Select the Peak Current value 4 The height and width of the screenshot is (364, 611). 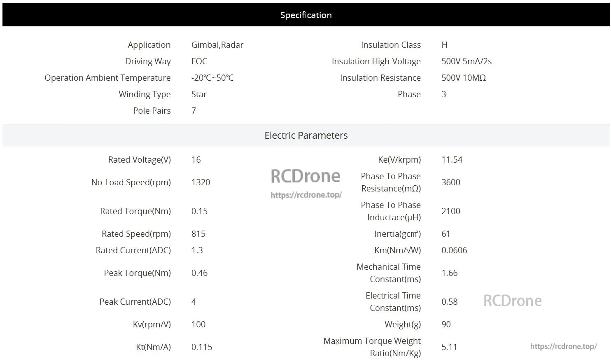(194, 302)
